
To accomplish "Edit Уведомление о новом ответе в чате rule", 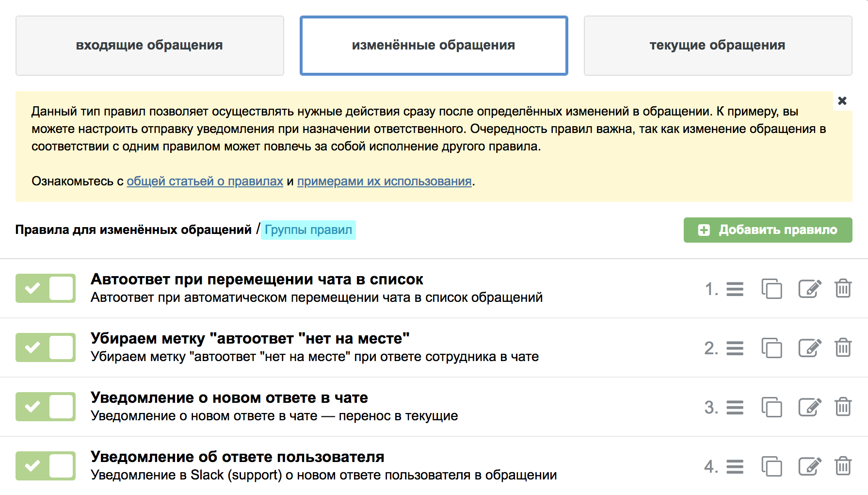I will tap(810, 407).
